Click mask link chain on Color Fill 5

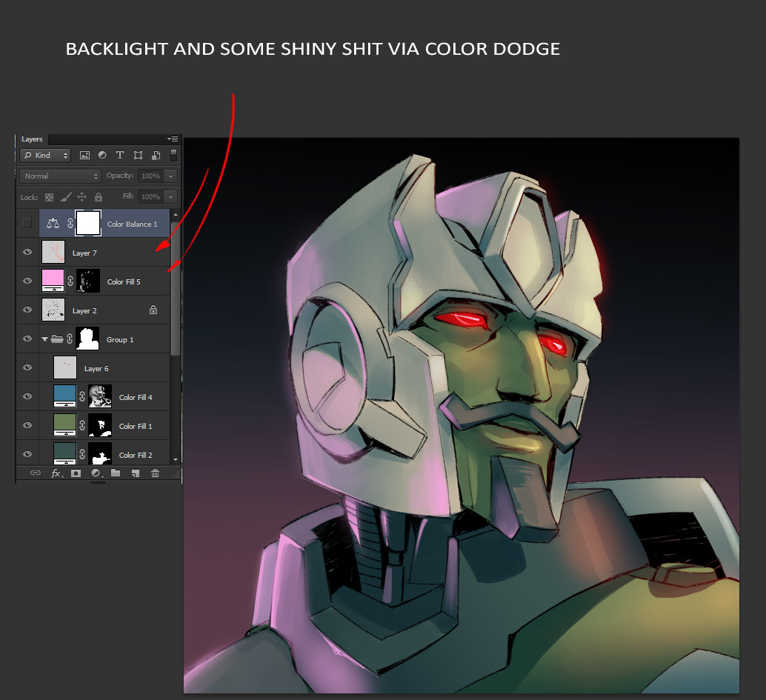[x=70, y=281]
